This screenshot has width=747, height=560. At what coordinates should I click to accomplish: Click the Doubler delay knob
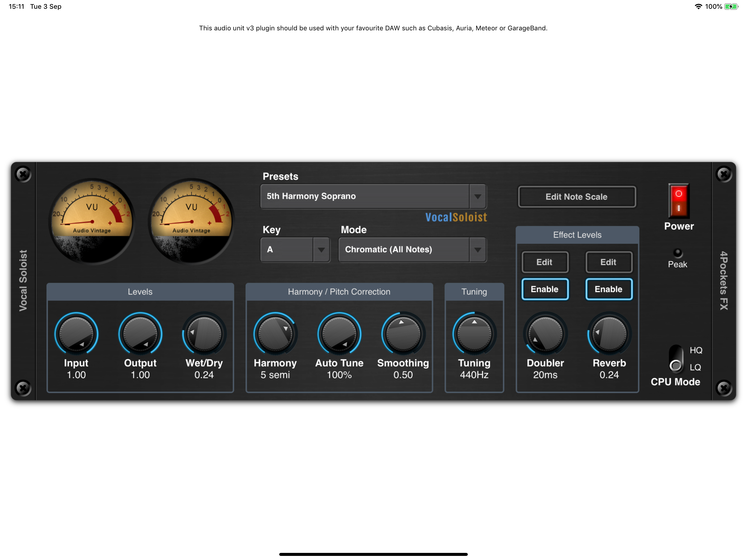pyautogui.click(x=545, y=334)
